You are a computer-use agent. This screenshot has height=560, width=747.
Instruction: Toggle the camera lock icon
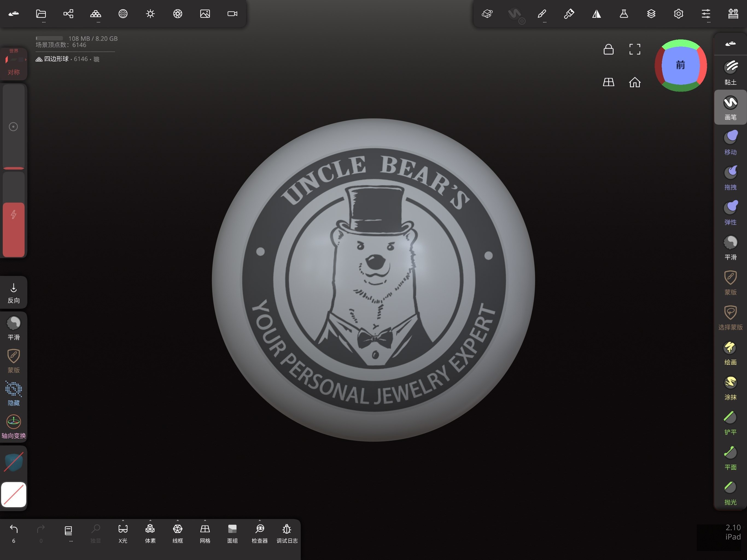[609, 49]
